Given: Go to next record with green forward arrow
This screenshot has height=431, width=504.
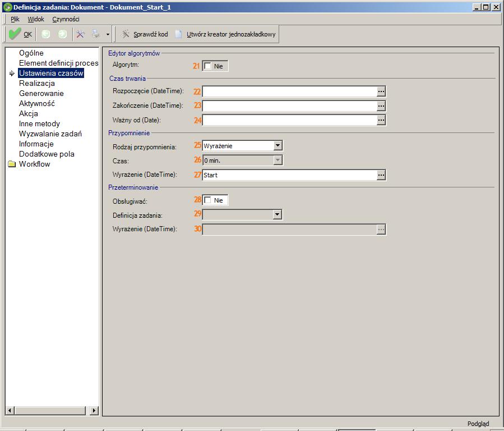Looking at the screenshot, I should (62, 34).
